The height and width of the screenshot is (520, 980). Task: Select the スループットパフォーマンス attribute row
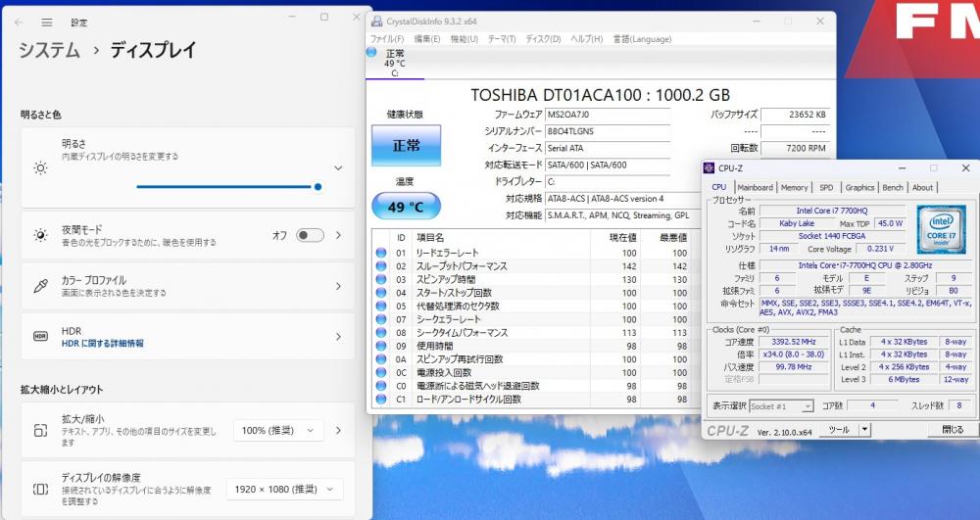coord(535,266)
